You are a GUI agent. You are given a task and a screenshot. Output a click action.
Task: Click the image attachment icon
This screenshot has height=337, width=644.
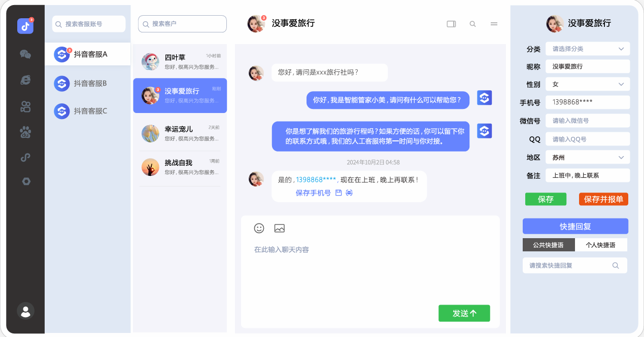279,228
